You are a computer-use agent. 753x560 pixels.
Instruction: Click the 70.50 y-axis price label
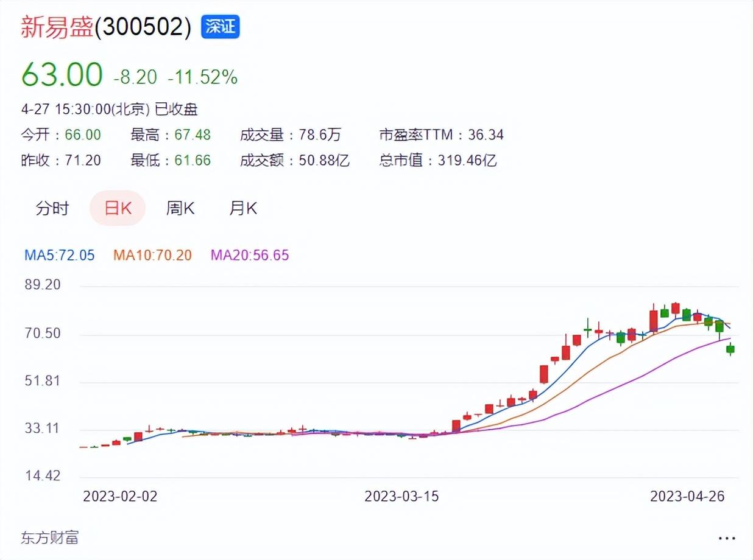tap(43, 333)
